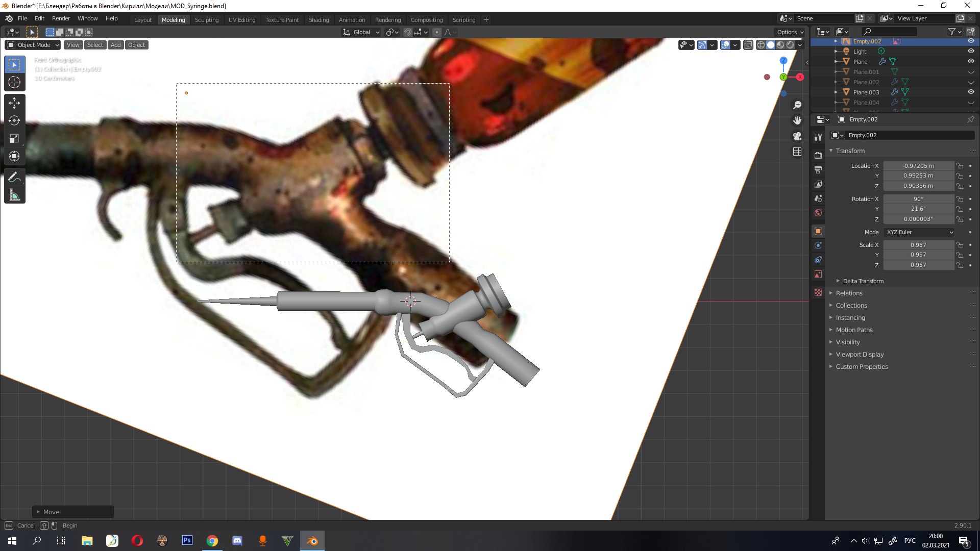This screenshot has height=551, width=980.
Task: Open the Render menu
Action: [x=61, y=18]
